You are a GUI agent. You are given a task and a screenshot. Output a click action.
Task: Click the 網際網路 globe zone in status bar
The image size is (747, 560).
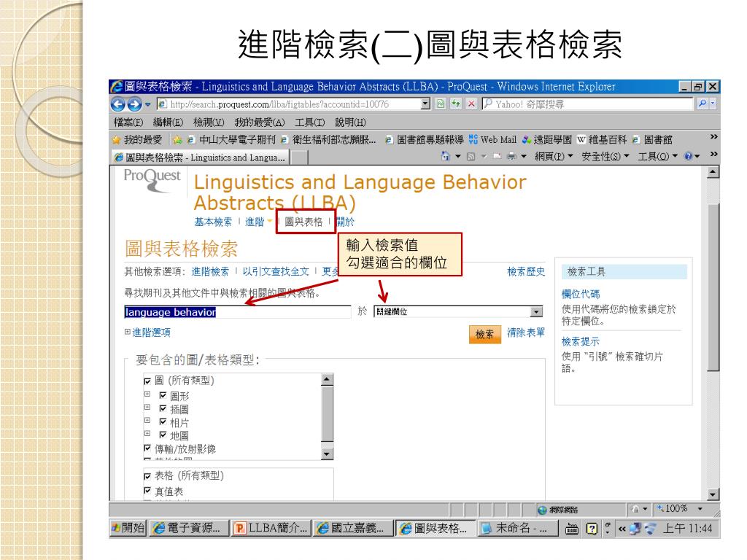[558, 510]
